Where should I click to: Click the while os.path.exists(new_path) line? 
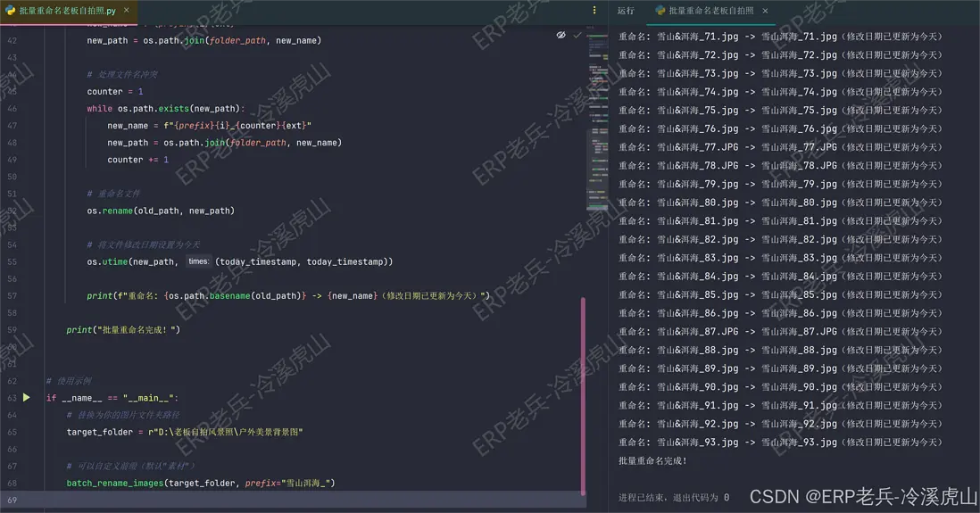pos(166,108)
